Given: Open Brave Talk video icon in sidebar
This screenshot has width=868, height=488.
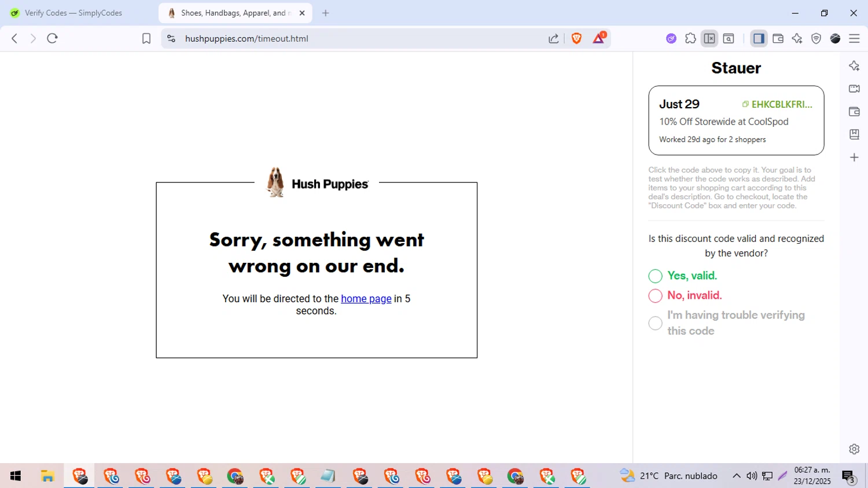Looking at the screenshot, I should pyautogui.click(x=854, y=89).
